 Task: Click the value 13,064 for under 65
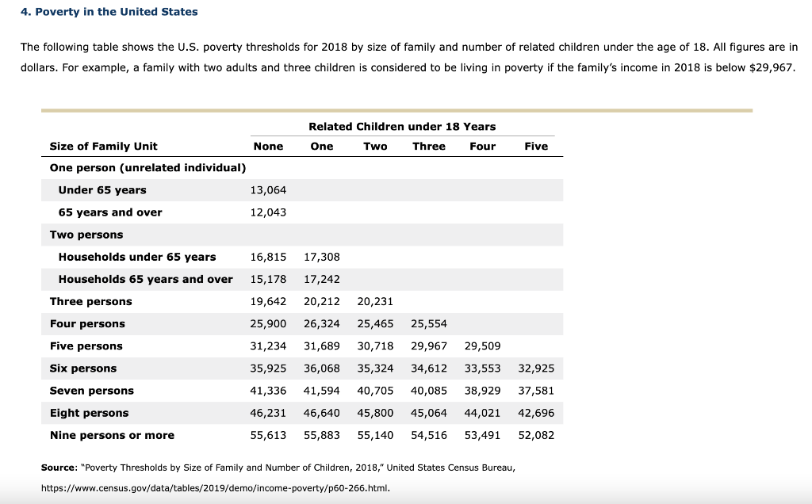tap(269, 190)
